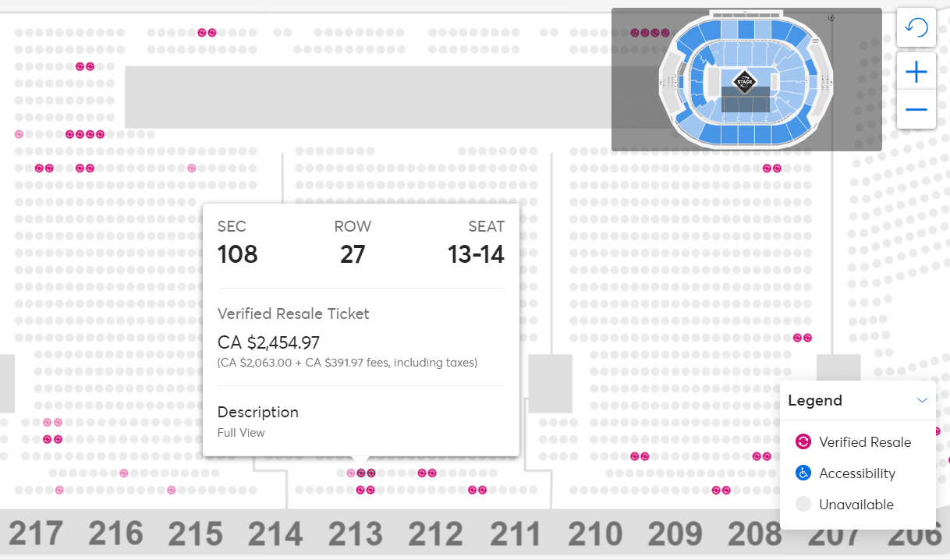Select section 210 label
The height and width of the screenshot is (560, 950).
coord(595,534)
